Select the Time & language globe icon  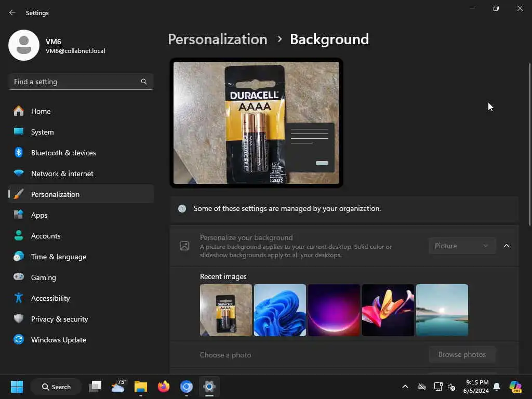[19, 256]
